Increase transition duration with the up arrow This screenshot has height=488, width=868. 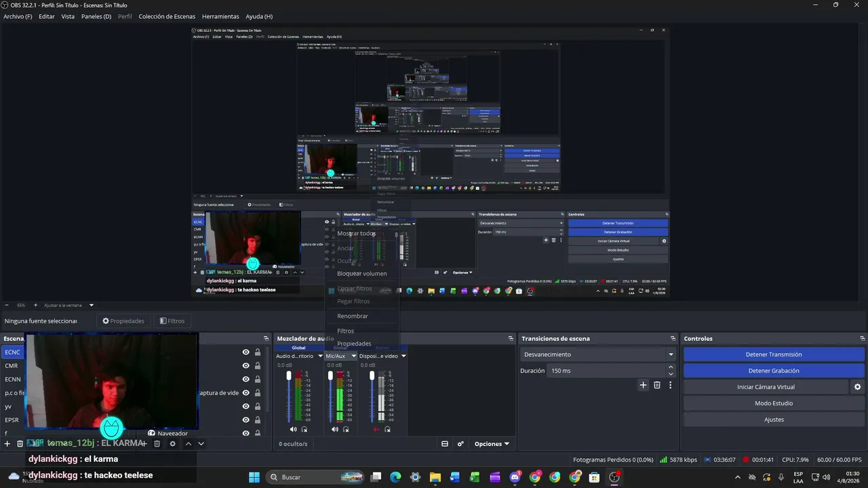tap(671, 367)
